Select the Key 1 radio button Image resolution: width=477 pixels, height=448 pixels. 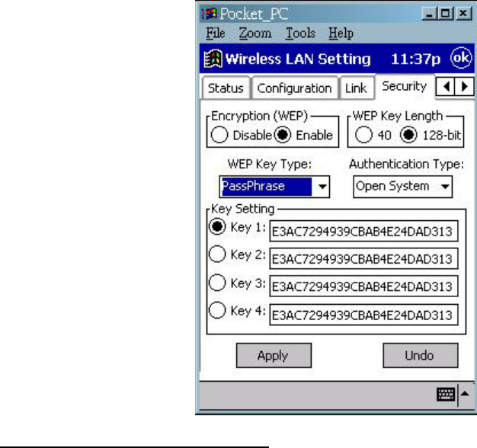coord(217,226)
